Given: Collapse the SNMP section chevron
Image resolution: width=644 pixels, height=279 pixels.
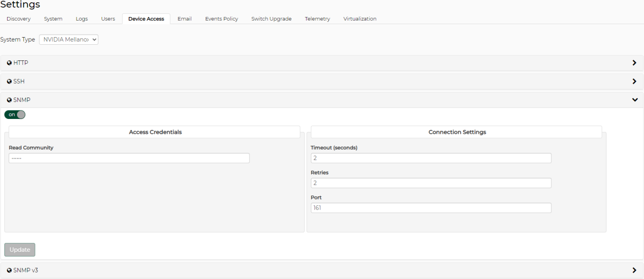Looking at the screenshot, I should pyautogui.click(x=634, y=100).
